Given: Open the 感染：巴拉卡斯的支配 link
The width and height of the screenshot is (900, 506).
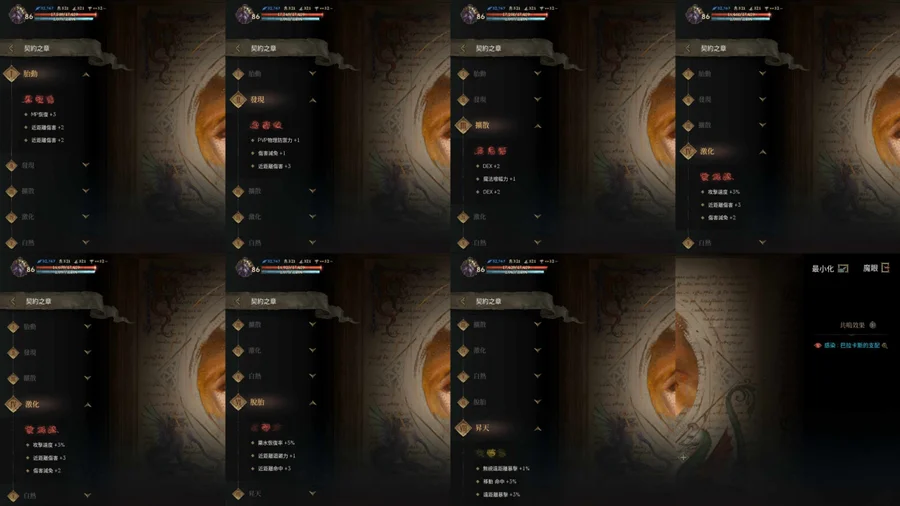Looking at the screenshot, I should tap(852, 345).
